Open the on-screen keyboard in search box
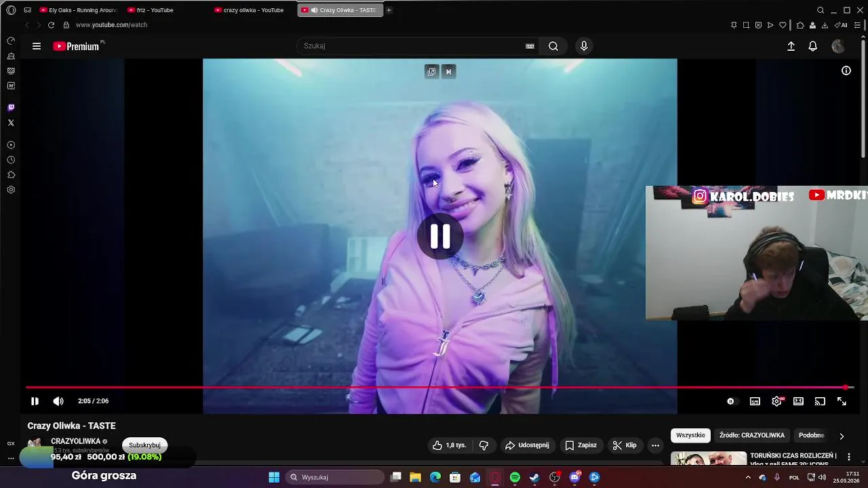 530,46
